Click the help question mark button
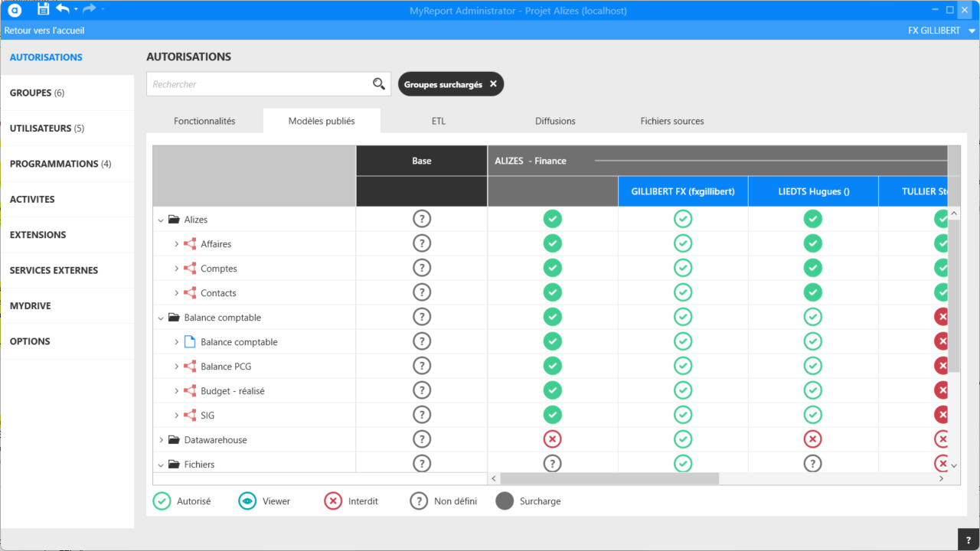Image resolution: width=980 pixels, height=551 pixels. 969,540
